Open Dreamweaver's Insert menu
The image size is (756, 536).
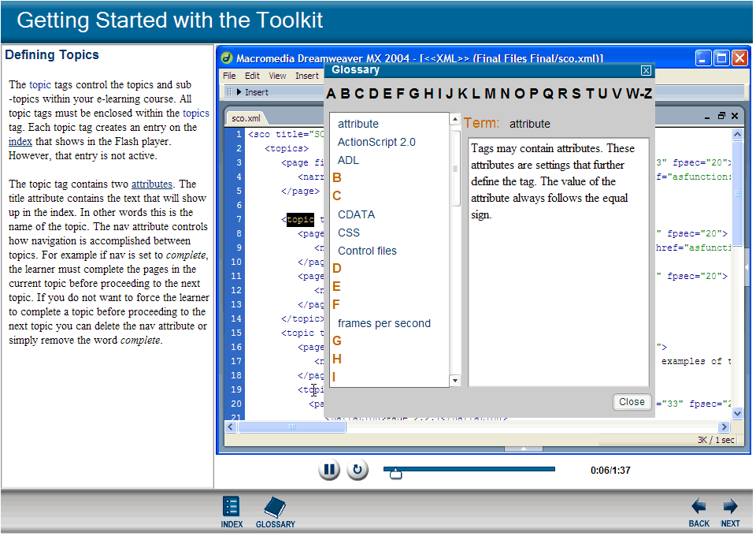click(307, 76)
